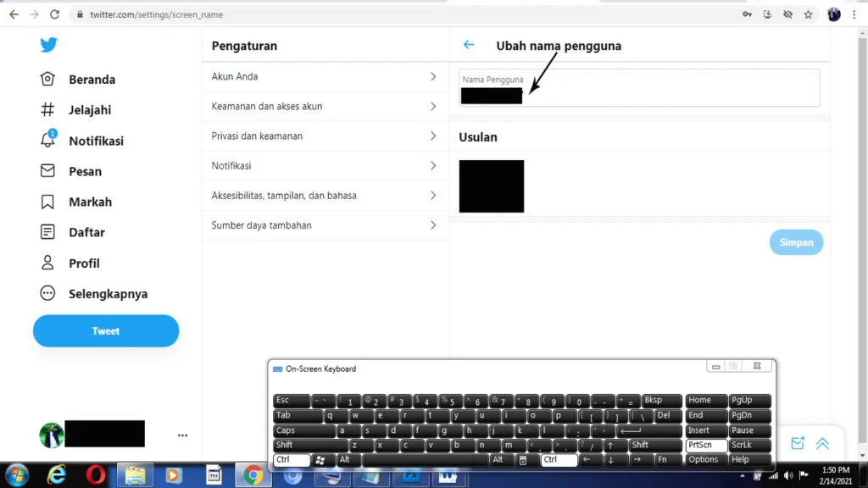The image size is (868, 488).
Task: Open Jelajahi hashtag icon
Action: (47, 109)
